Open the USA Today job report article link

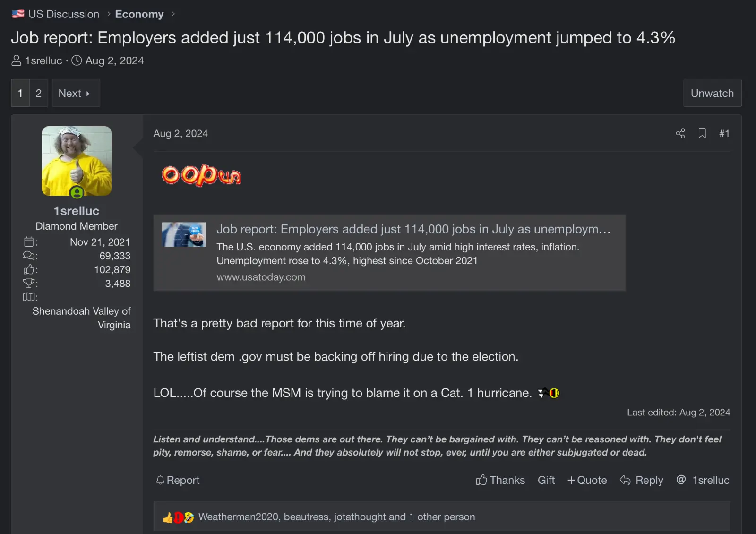(x=413, y=229)
